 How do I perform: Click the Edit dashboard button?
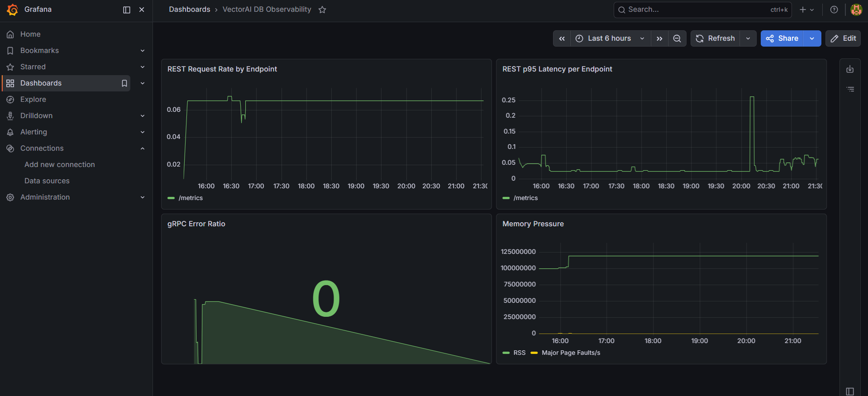point(843,38)
